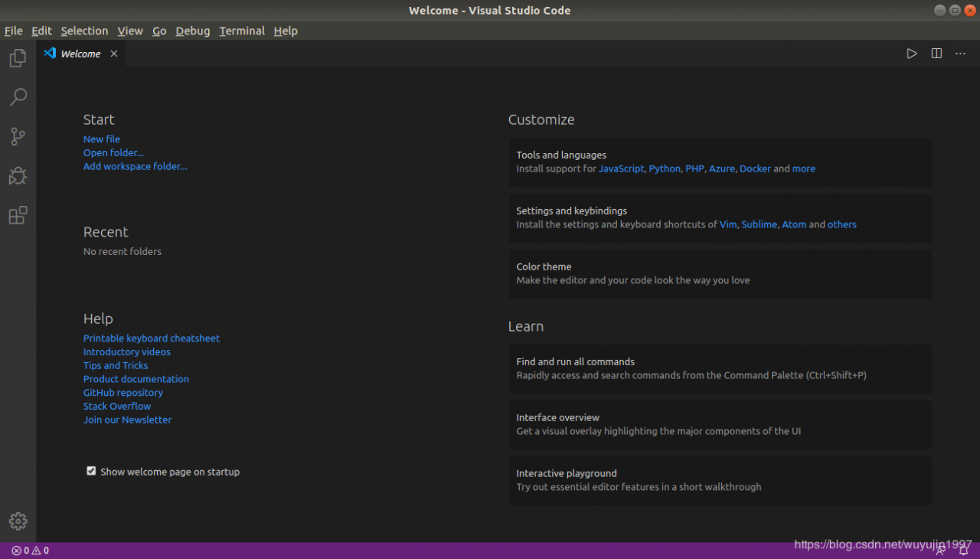Screen dimensions: 980x559
Task: Open Introductory videos link
Action: 127,352
